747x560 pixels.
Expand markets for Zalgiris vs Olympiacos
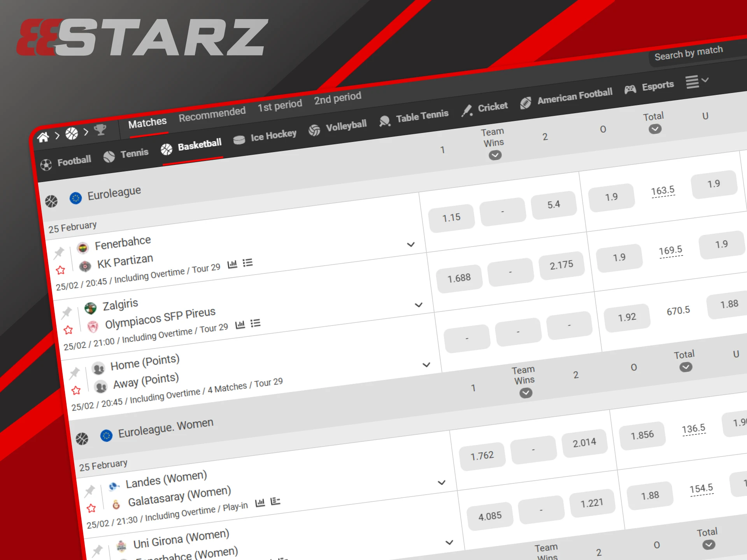coord(419,305)
